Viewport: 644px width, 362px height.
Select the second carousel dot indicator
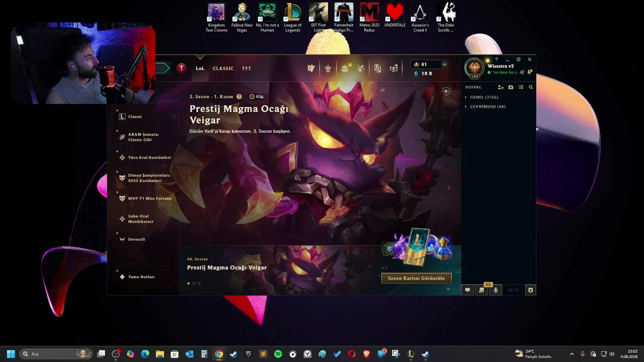click(x=194, y=284)
